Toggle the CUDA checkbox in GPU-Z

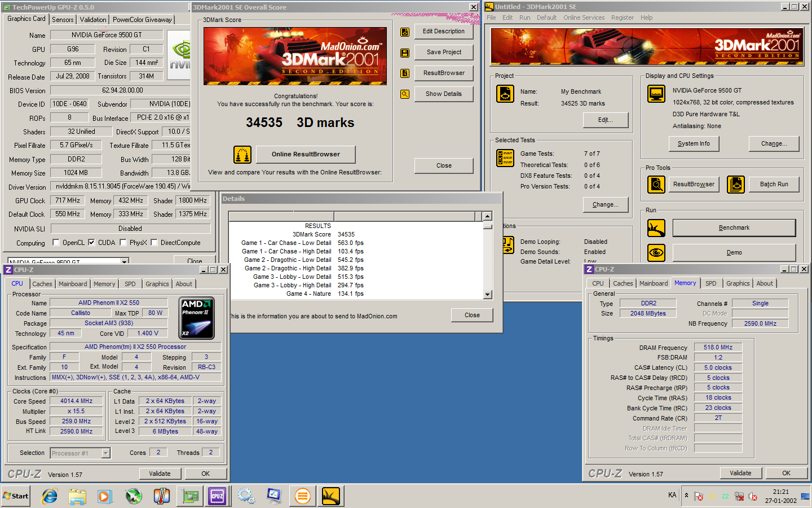(91, 243)
